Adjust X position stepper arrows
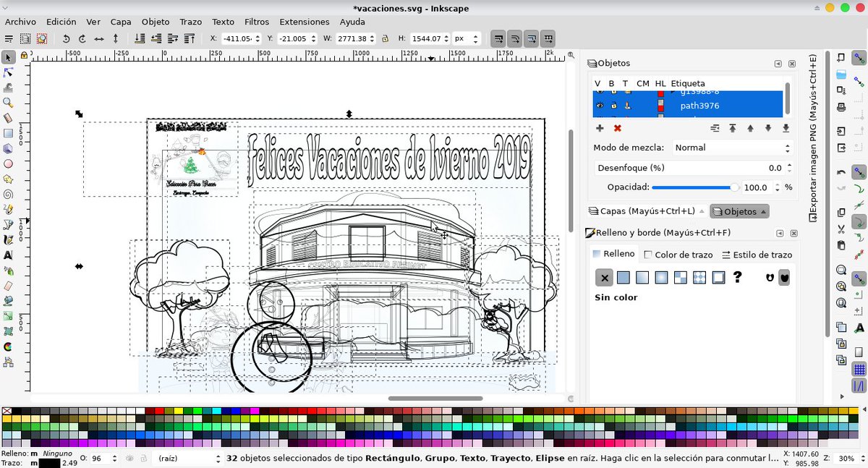868x468 pixels. (x=257, y=38)
